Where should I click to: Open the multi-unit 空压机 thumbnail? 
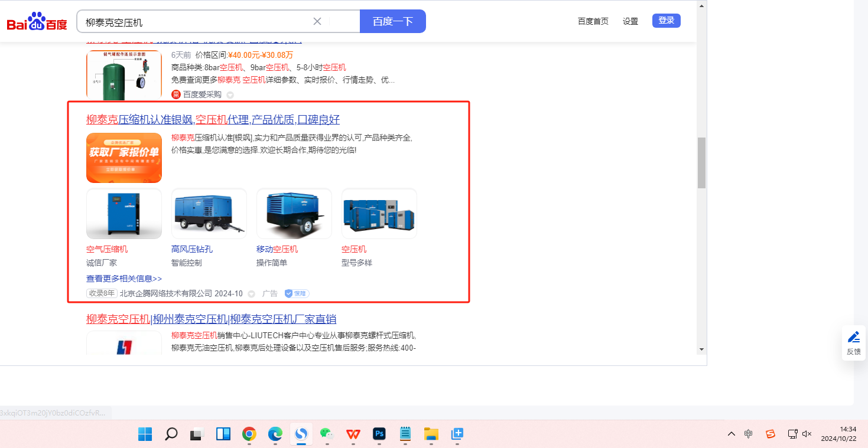tap(379, 214)
